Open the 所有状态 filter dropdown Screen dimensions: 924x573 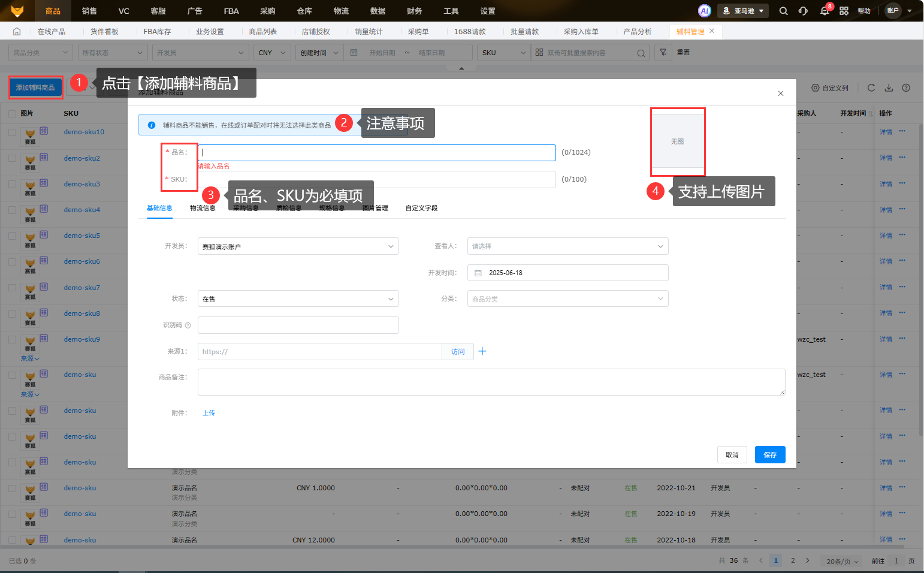(x=112, y=53)
